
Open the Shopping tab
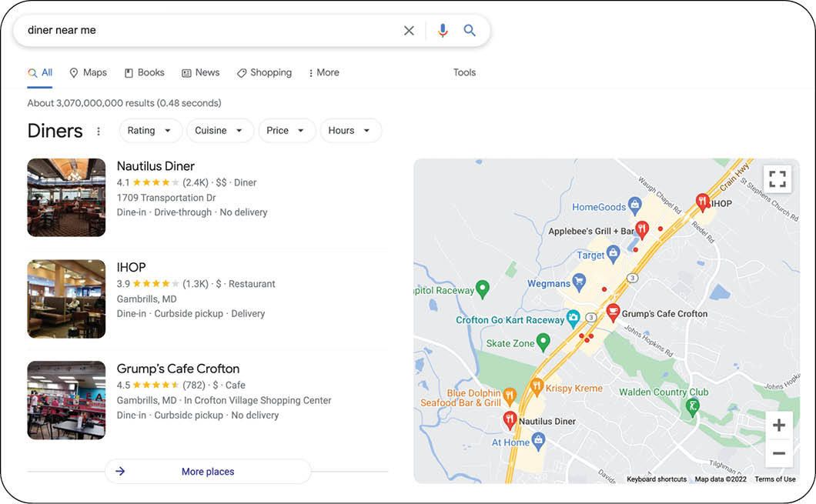pos(264,73)
